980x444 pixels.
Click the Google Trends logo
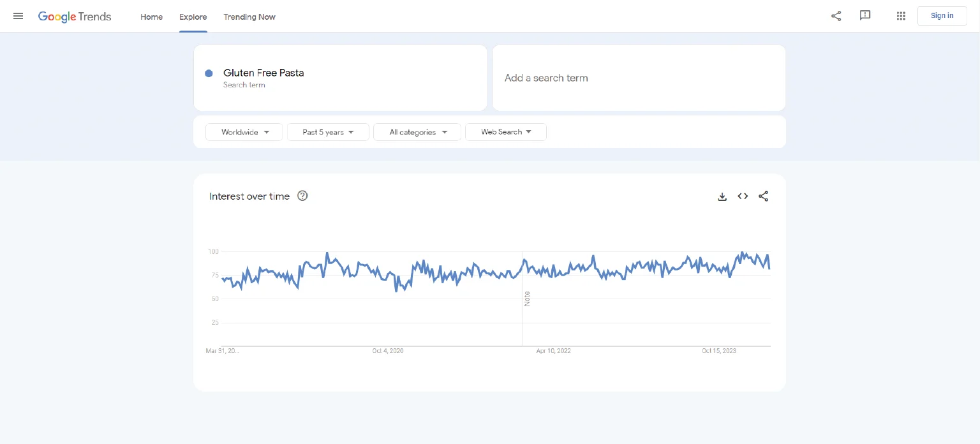click(x=75, y=17)
